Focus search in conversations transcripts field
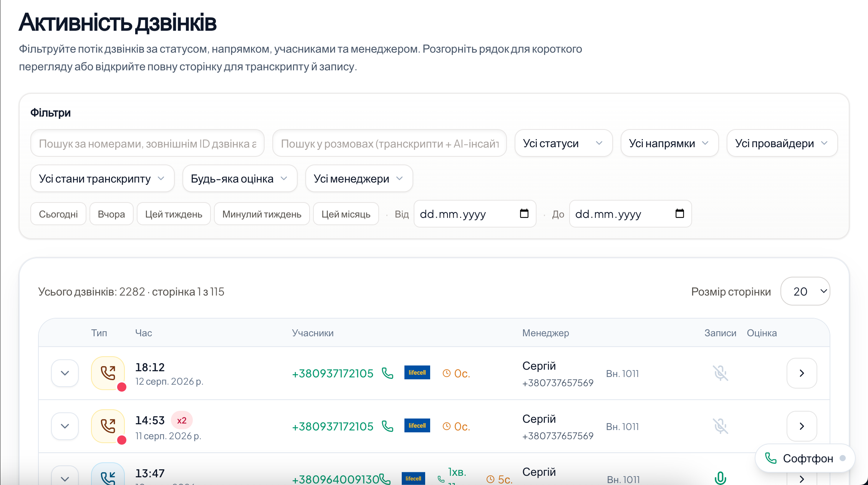The height and width of the screenshot is (485, 868). pos(389,143)
